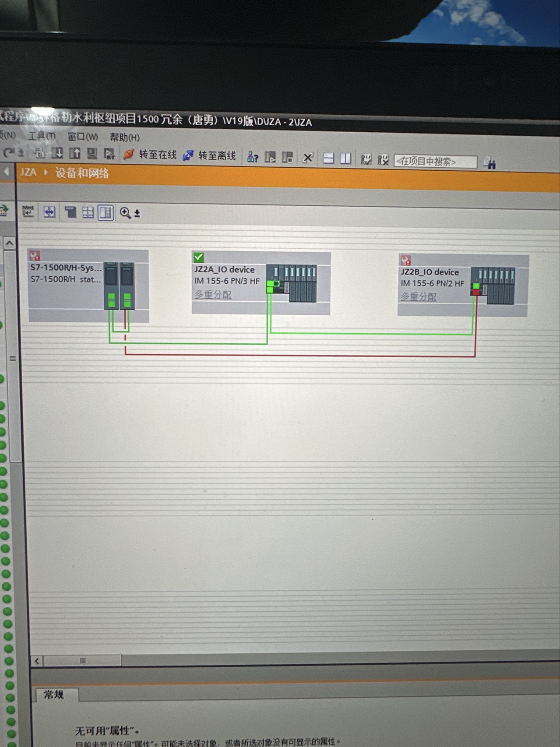Open the 帮助(H) menu
Screen dimensions: 560x747
tap(125, 137)
